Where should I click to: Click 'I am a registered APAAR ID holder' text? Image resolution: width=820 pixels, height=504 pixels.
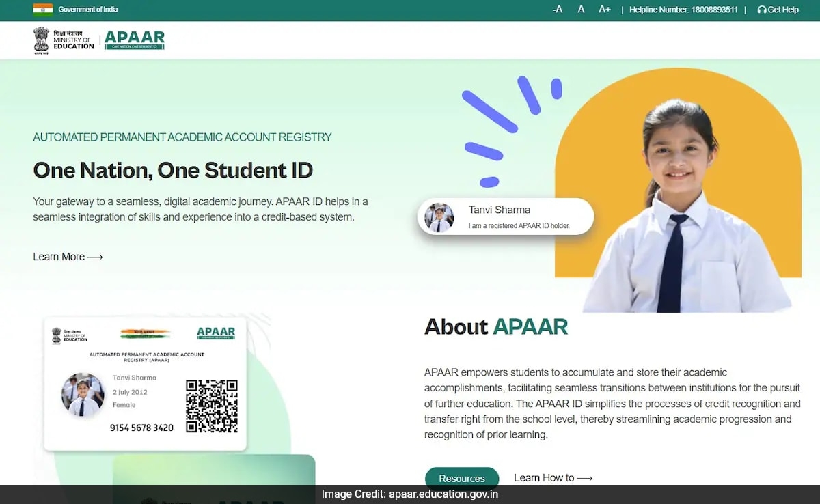519,225
